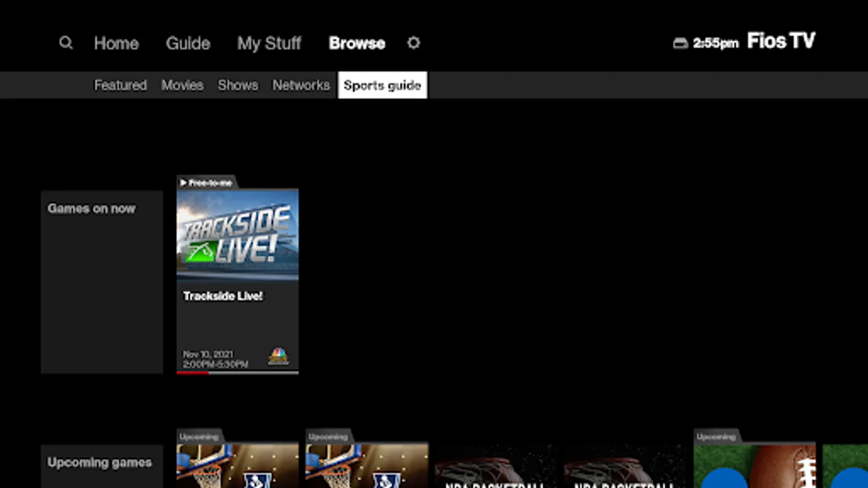Click the device icon beside the clock
The image size is (868, 488).
[680, 43]
